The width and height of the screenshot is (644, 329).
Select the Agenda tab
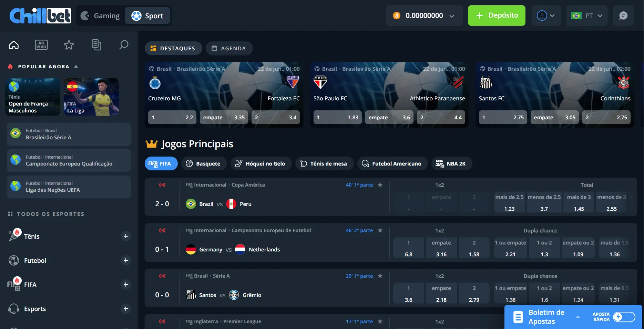coord(229,48)
